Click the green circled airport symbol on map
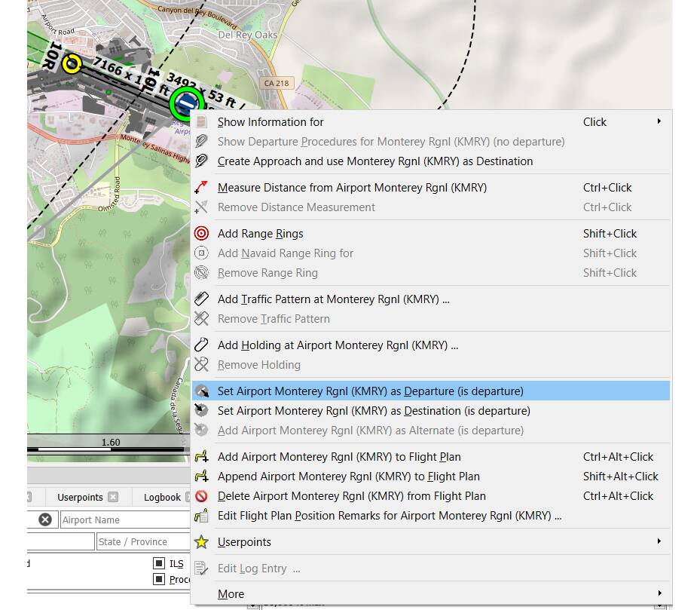700x610 pixels. (186, 104)
